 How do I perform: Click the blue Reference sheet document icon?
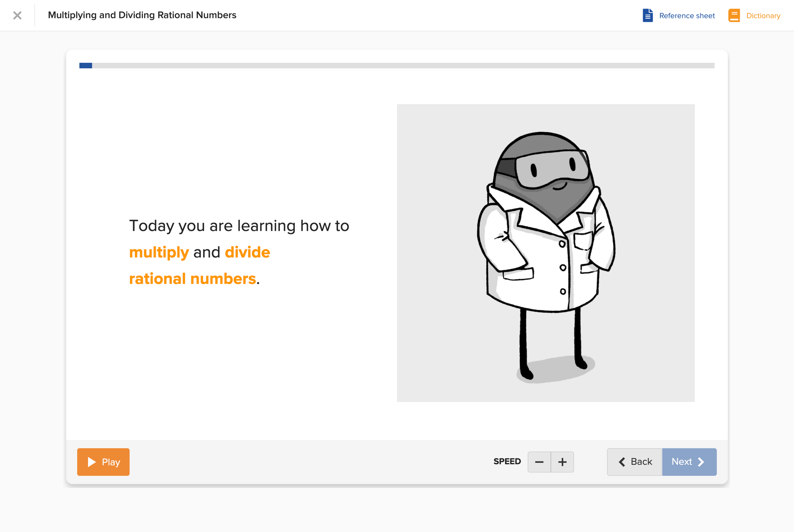(648, 15)
